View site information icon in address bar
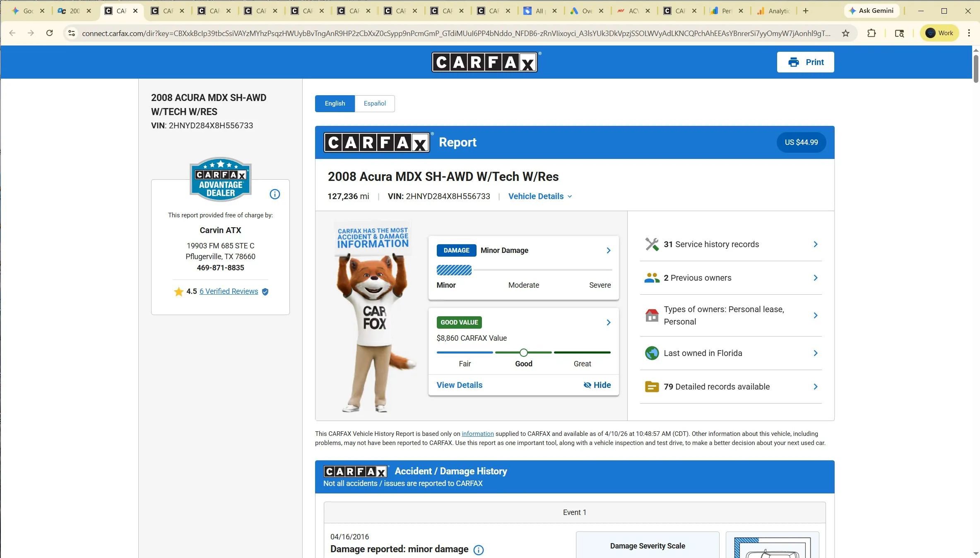The image size is (980, 558). 72,33
